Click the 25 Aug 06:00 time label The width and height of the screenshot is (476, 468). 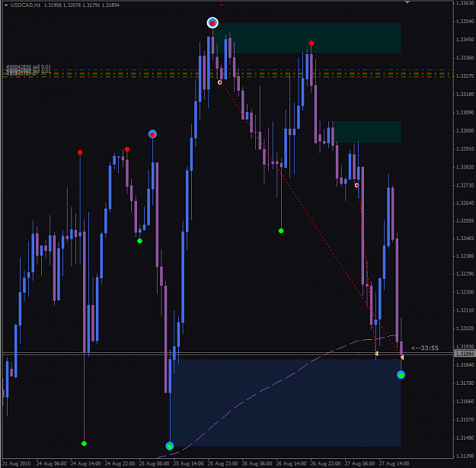coord(154,463)
